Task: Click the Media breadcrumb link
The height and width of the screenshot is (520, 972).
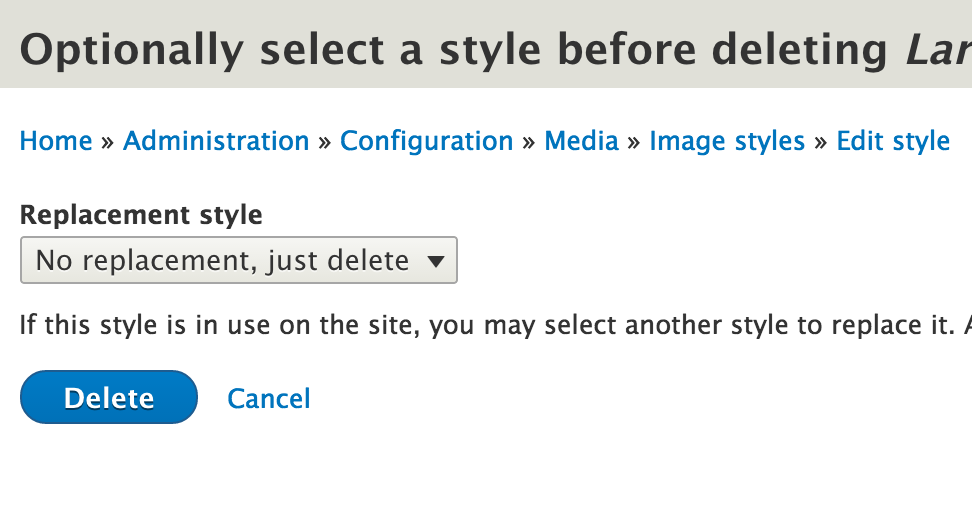Action: pos(581,141)
